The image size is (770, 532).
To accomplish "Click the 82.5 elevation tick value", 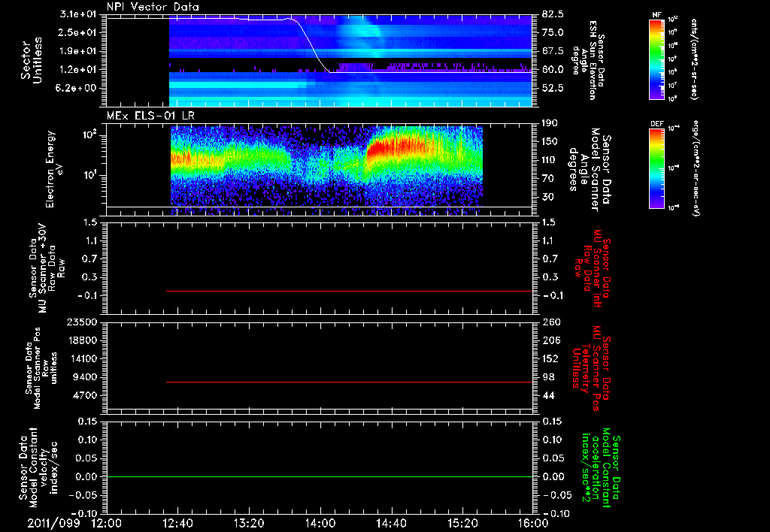I will [x=553, y=14].
